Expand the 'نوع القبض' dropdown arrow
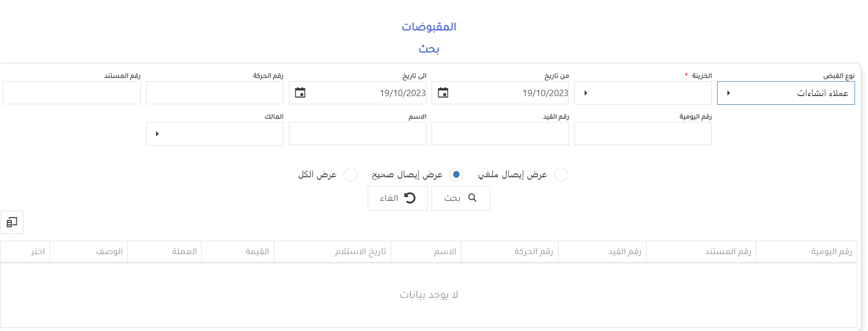 click(x=729, y=93)
